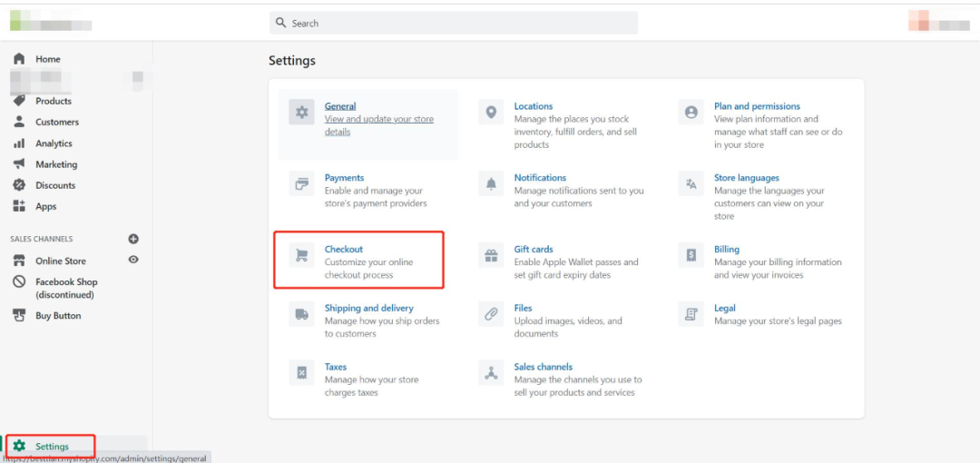Open the General settings link
980x463 pixels.
coord(340,106)
